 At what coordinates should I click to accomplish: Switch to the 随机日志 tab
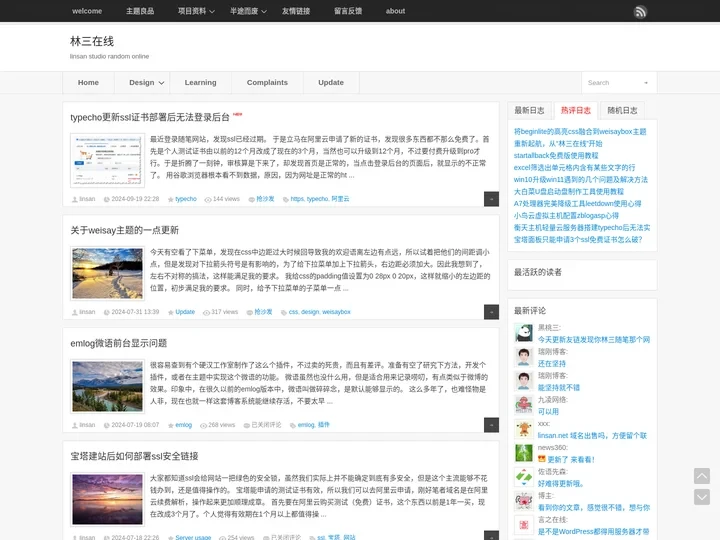(622, 110)
